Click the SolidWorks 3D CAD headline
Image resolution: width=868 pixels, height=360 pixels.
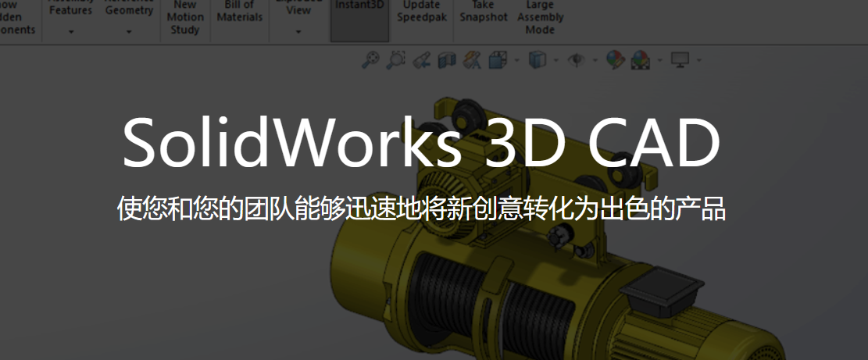point(421,141)
